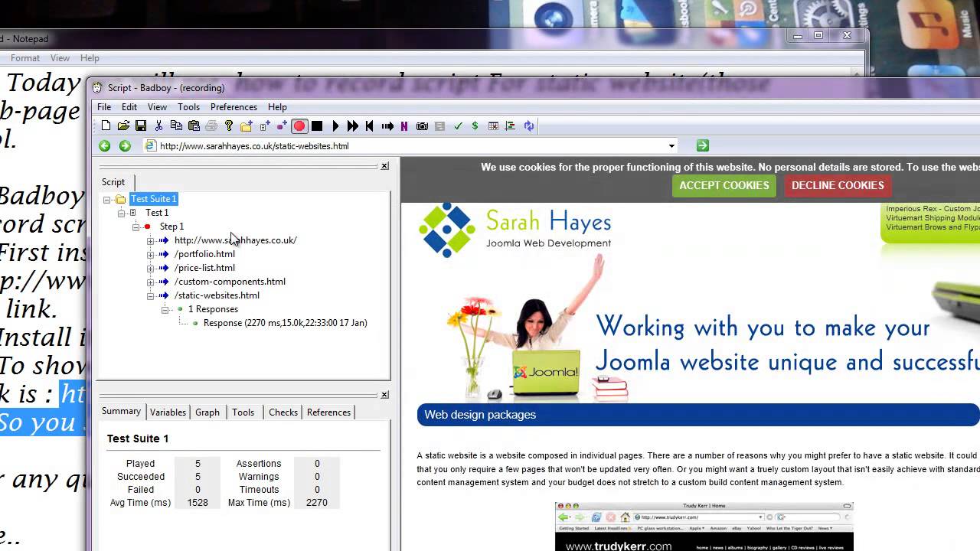Open the Help menu in Badboy
This screenshot has height=551, width=980.
tap(277, 107)
